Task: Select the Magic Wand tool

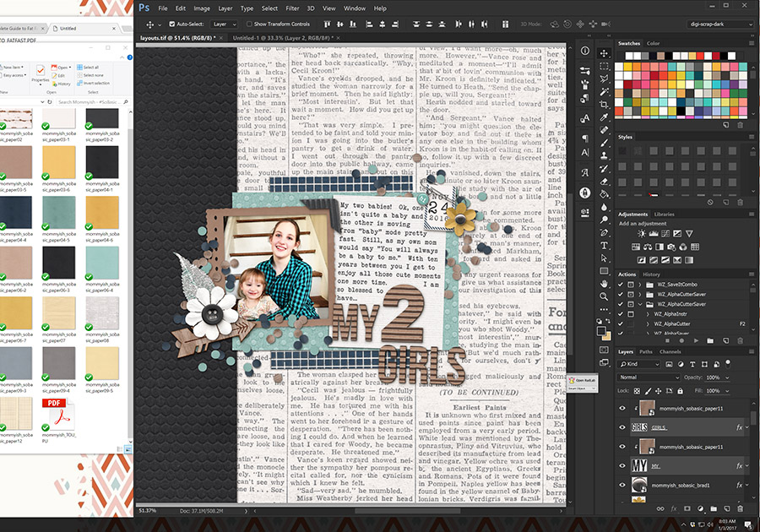Action: point(604,91)
